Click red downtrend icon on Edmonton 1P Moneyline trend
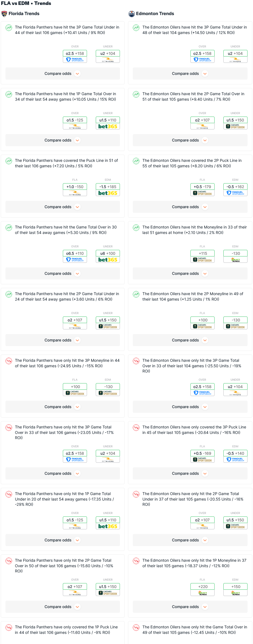253x644 pixels. tap(136, 561)
